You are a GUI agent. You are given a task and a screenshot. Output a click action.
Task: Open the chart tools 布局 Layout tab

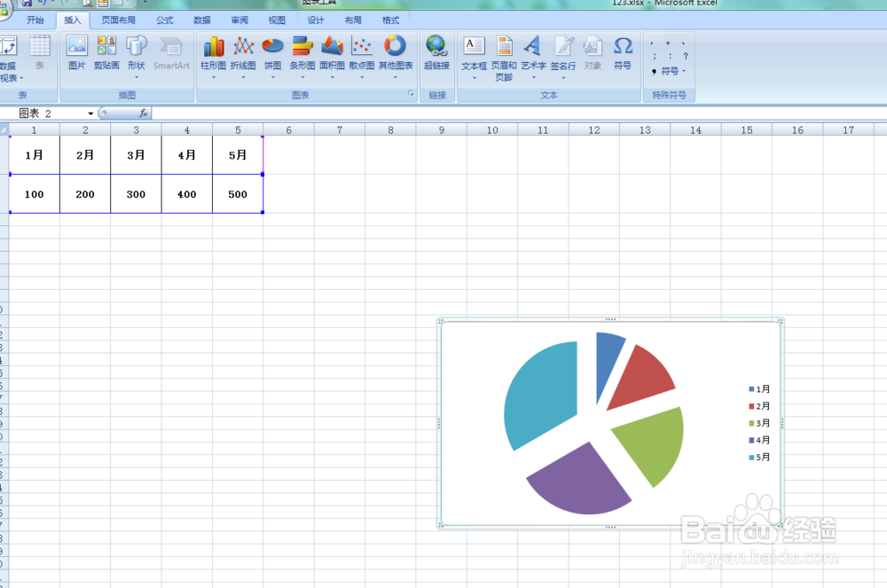pyautogui.click(x=353, y=20)
